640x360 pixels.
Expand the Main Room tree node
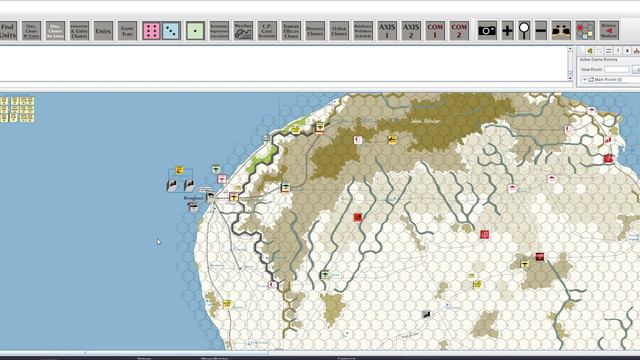coord(585,80)
